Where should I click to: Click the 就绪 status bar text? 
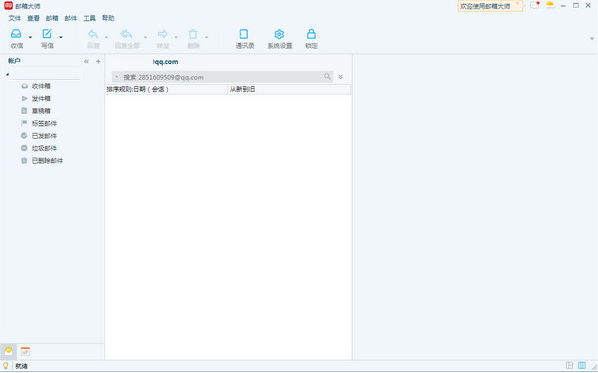tap(21, 366)
